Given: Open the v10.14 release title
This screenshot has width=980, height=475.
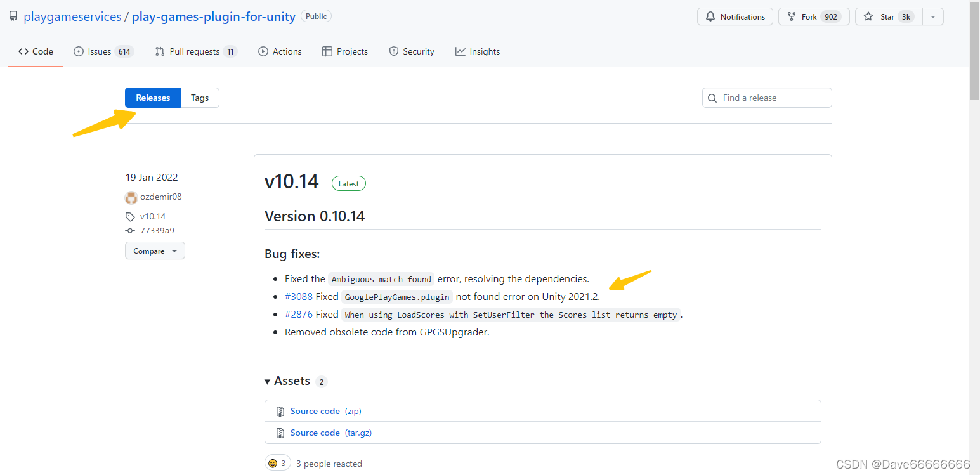Looking at the screenshot, I should point(291,181).
